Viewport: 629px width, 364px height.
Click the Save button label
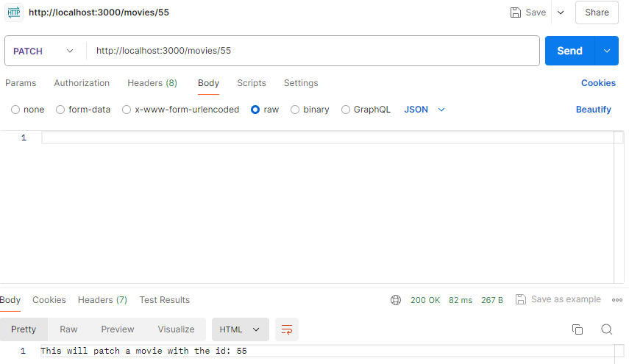[536, 13]
